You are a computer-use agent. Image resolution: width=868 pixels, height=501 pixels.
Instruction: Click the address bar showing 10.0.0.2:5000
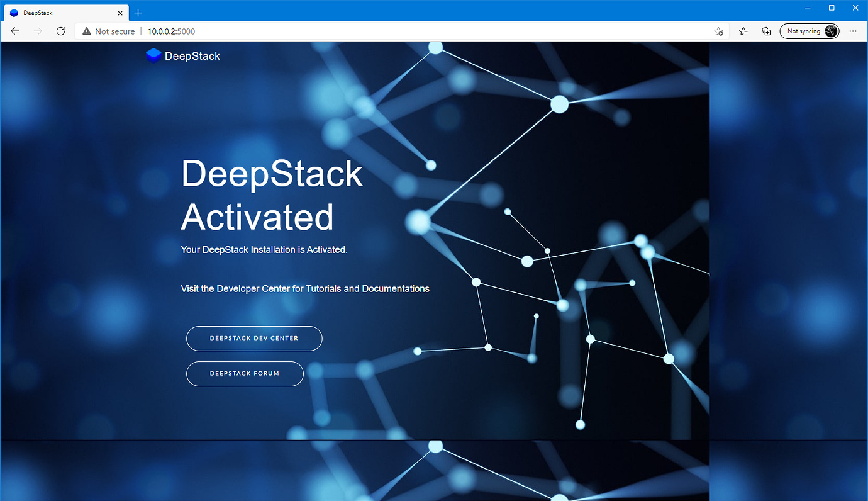[x=170, y=31]
